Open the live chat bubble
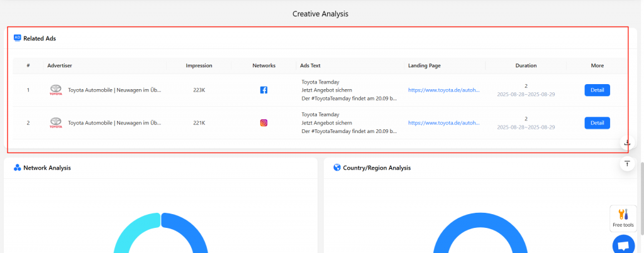 pyautogui.click(x=623, y=245)
